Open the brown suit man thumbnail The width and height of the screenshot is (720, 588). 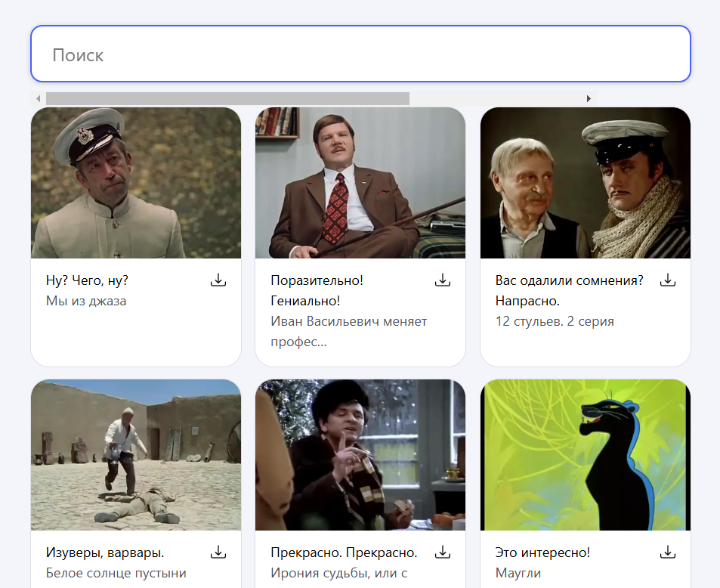(x=360, y=183)
